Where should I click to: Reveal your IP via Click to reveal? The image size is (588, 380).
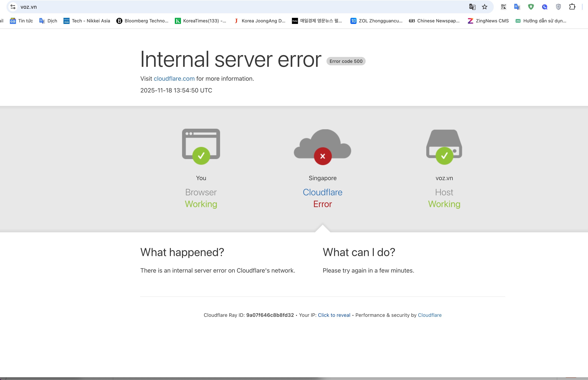coord(334,315)
